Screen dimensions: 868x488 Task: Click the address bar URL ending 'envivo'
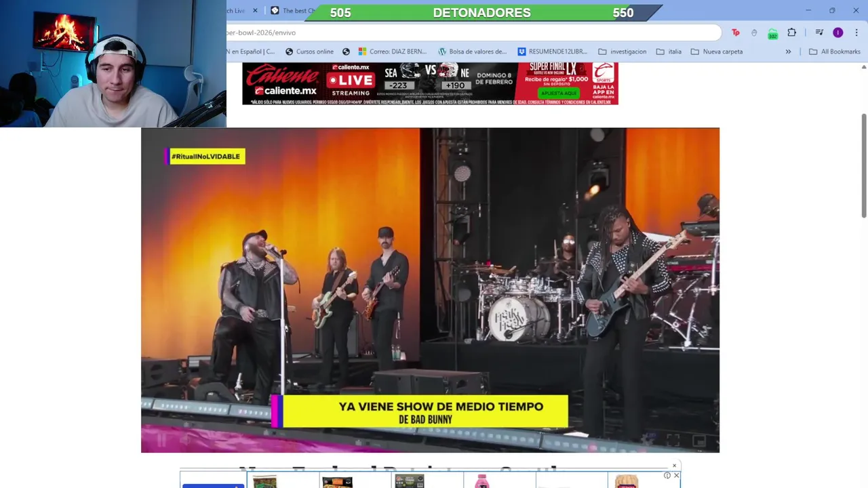pyautogui.click(x=473, y=33)
